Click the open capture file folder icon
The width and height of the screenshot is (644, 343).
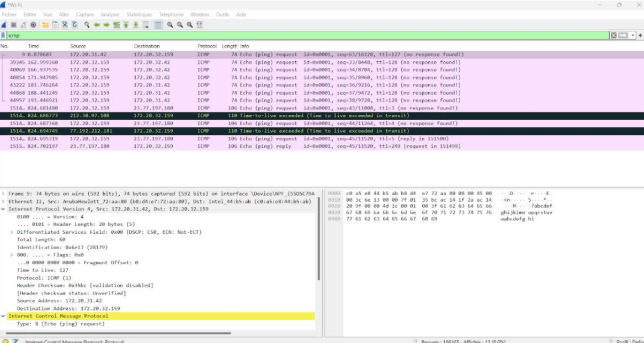[x=46, y=25]
